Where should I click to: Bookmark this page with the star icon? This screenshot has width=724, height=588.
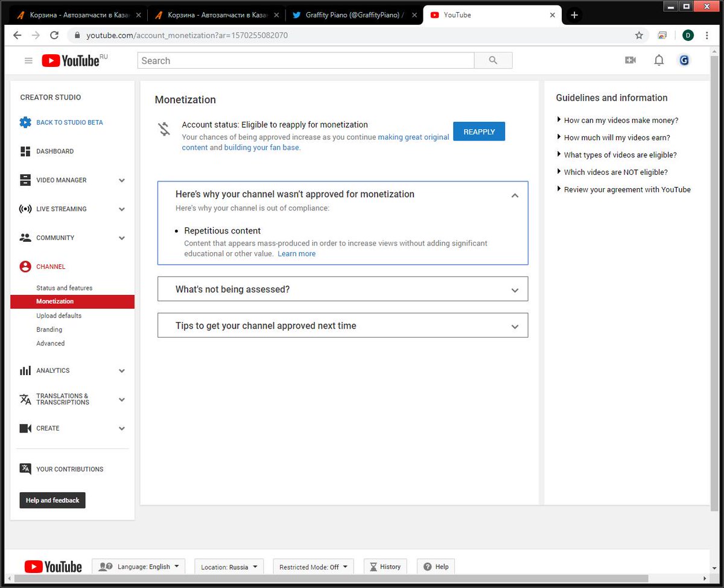[x=639, y=36]
